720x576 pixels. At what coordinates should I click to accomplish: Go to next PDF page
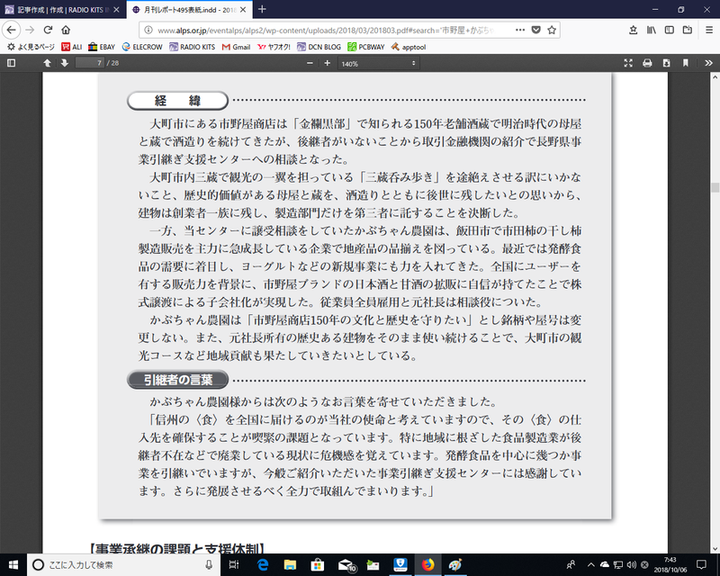click(65, 63)
